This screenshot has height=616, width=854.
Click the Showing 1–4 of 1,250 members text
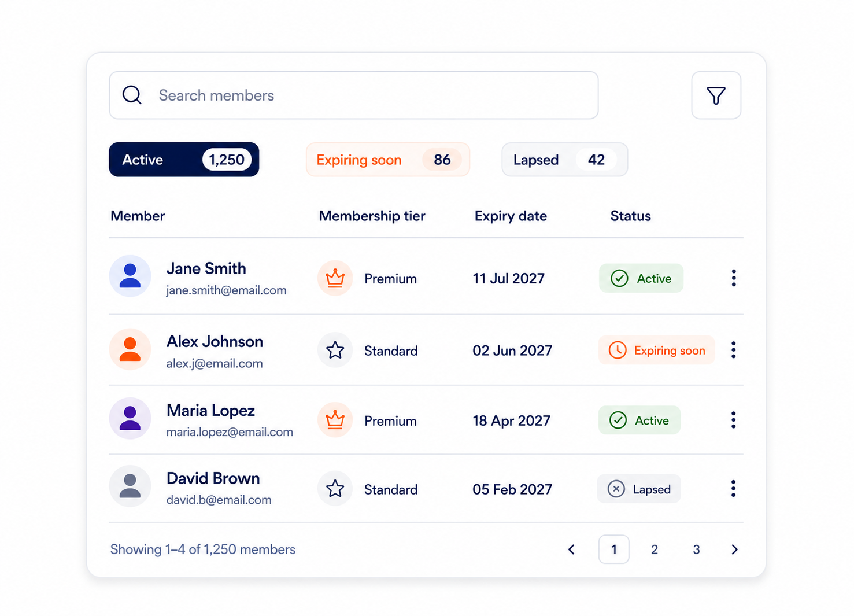(202, 549)
